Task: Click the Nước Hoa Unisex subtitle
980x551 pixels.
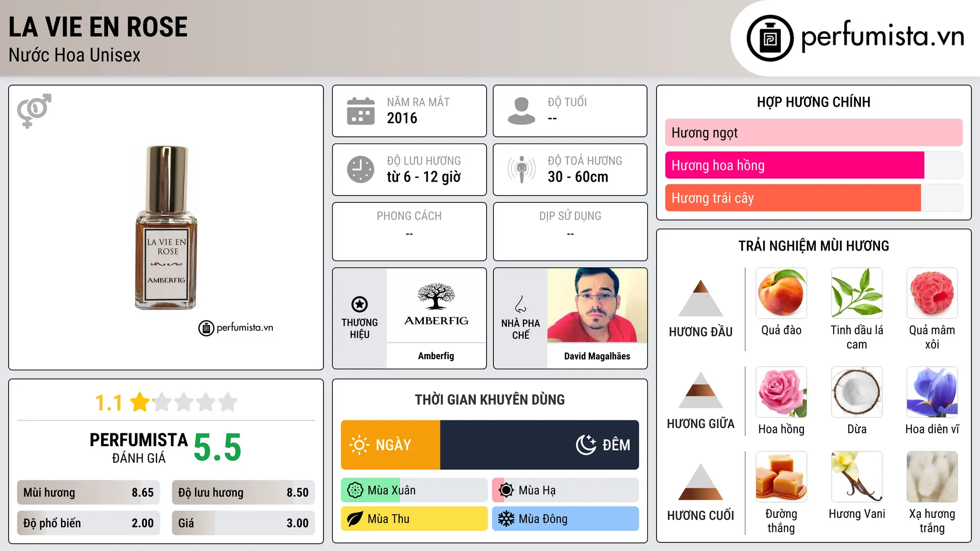Action: pyautogui.click(x=75, y=55)
